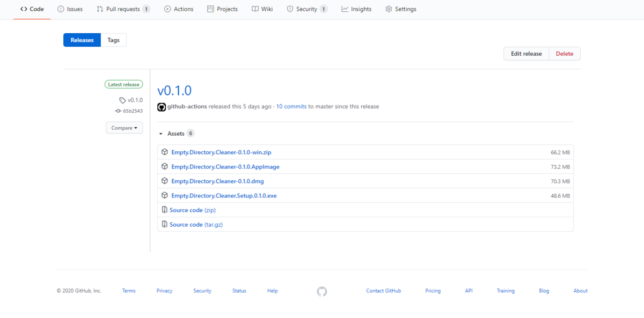Image resolution: width=644 pixels, height=318 pixels.
Task: Open the v0.1.0 release title
Action: 174,91
